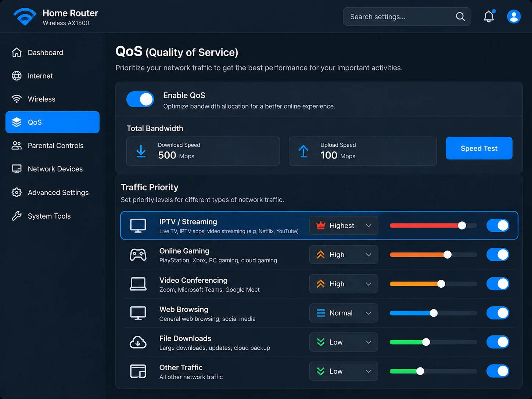Click the Normal priority bars icon

[321, 313]
